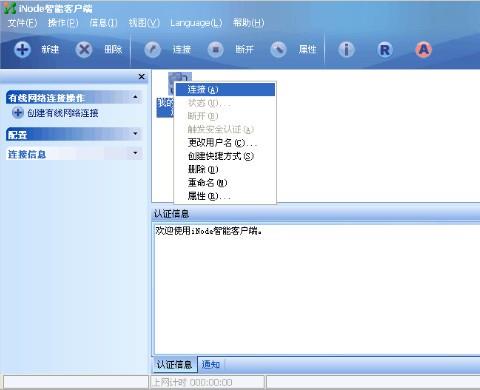480x390 pixels.
Task: Open the 帮助(H) menu
Action: click(248, 23)
